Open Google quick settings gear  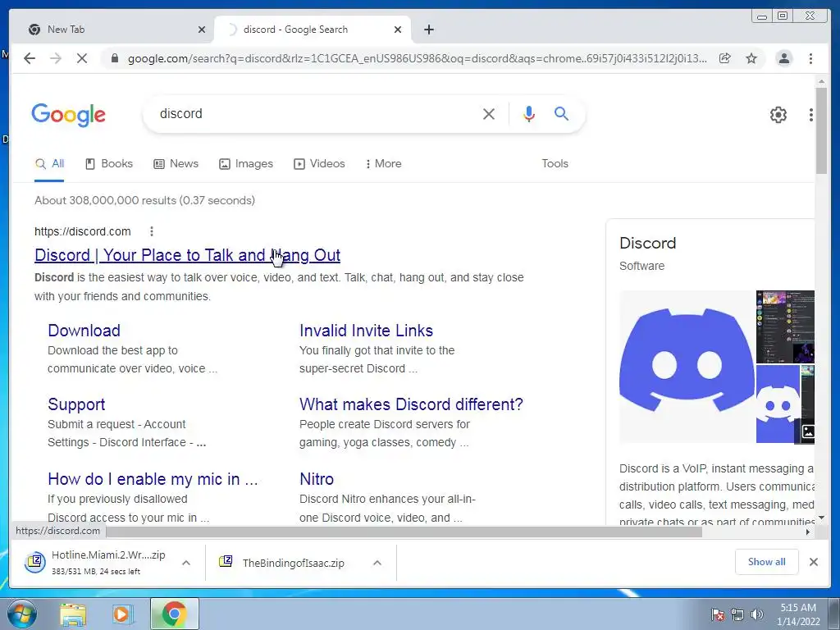(778, 115)
